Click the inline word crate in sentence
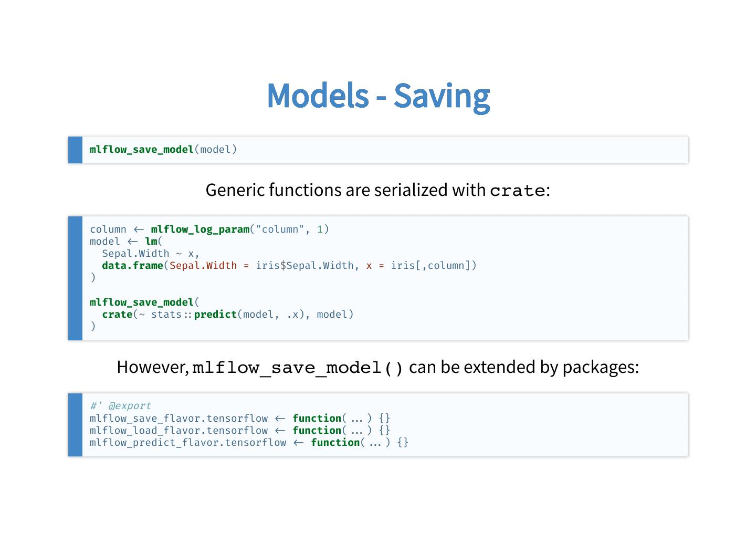The image size is (756, 552). [x=518, y=190]
